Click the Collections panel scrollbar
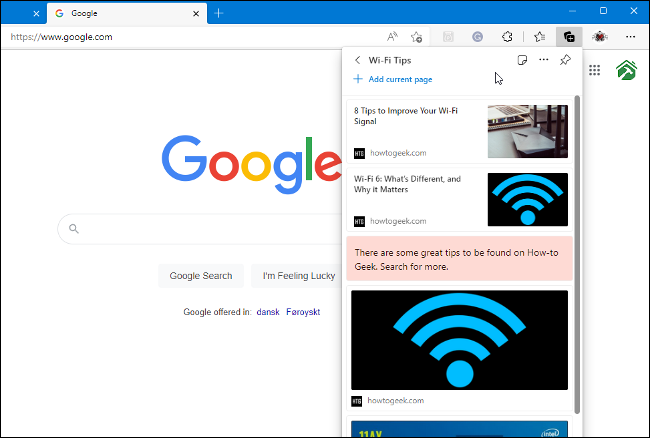Image resolution: width=650 pixels, height=438 pixels. (577, 254)
